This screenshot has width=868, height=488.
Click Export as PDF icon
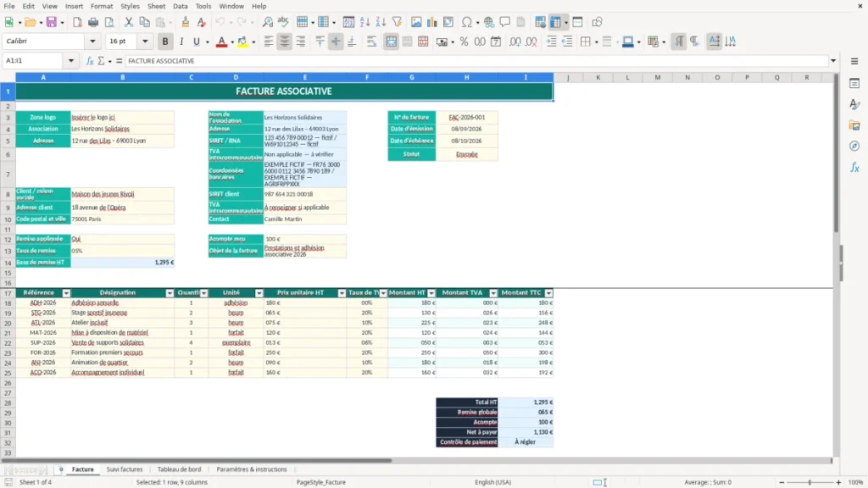(x=77, y=22)
